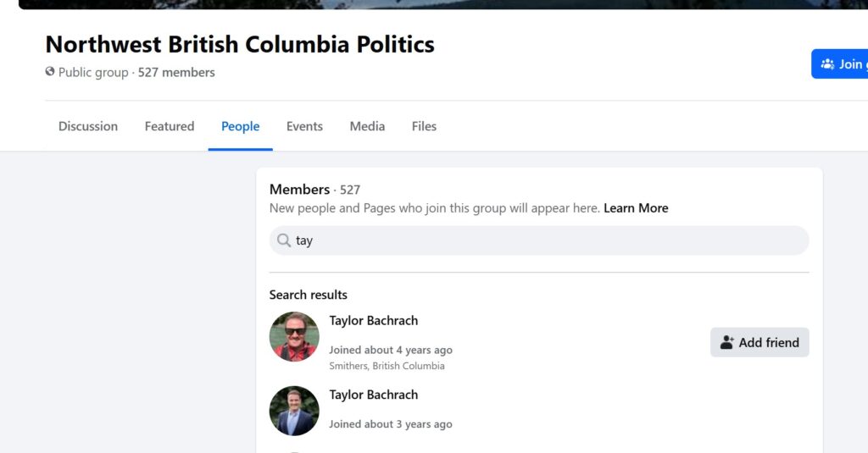The width and height of the screenshot is (868, 453).
Task: Switch to the Files tab
Action: [x=424, y=126]
